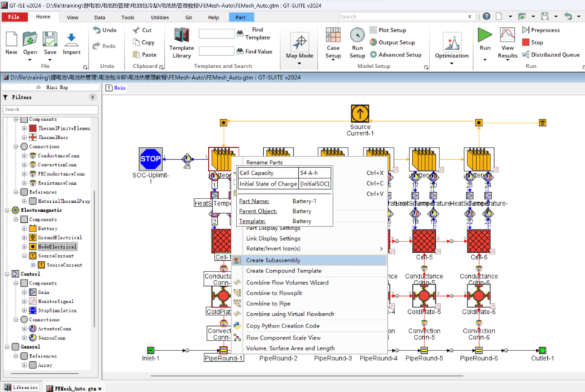585x392 pixels.
Task: Open View Results
Action: coord(508,43)
